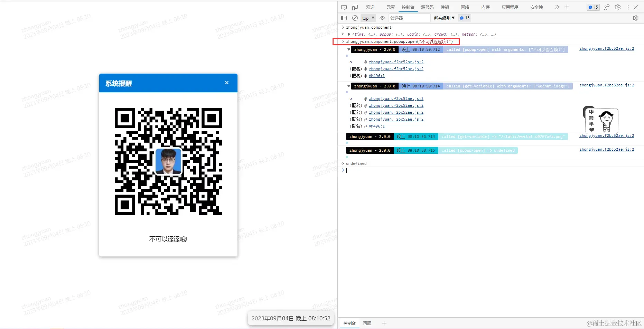Close the DevTools panel
The image size is (644, 329).
636,7
